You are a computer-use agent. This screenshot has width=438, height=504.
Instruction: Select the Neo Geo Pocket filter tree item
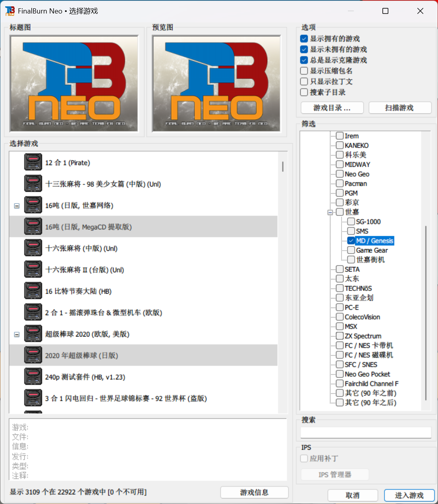point(367,374)
